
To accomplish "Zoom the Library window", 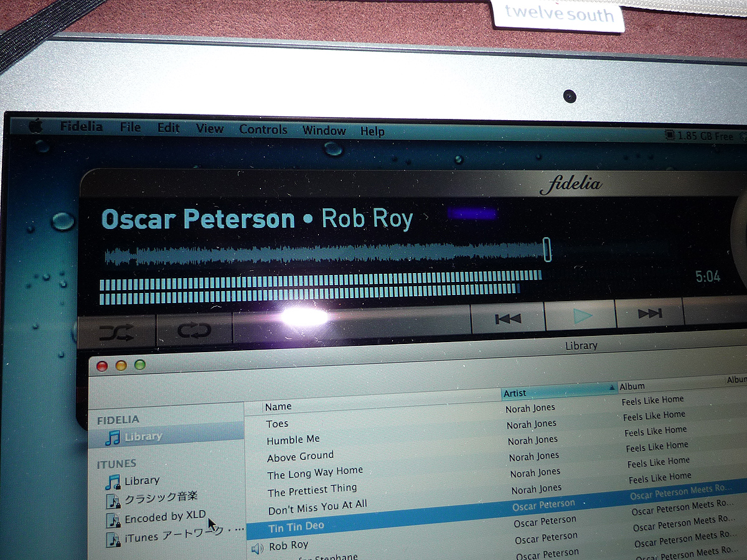I will click(139, 365).
